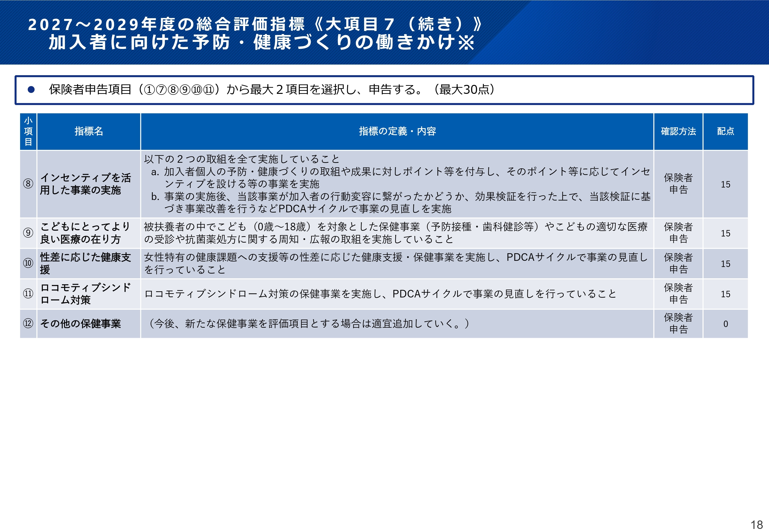The image size is (769, 532).
Task: Click the blue bullet in the notice box
Action: click(31, 89)
